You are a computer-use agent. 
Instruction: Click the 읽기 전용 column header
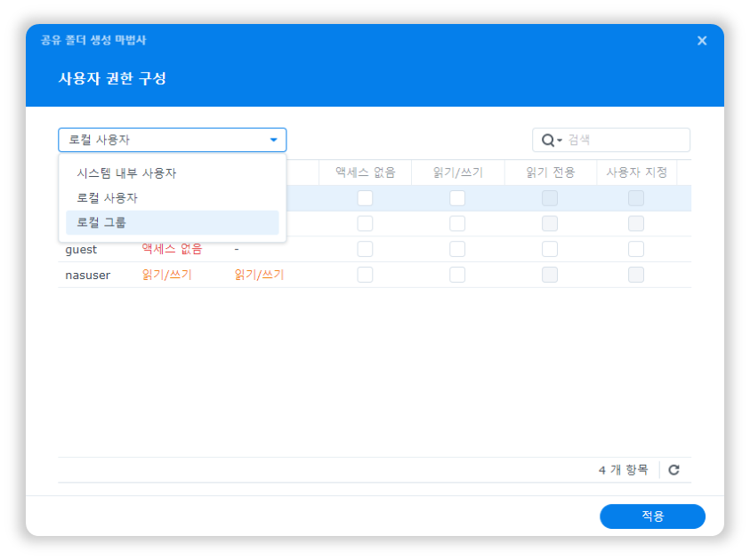[x=550, y=172]
